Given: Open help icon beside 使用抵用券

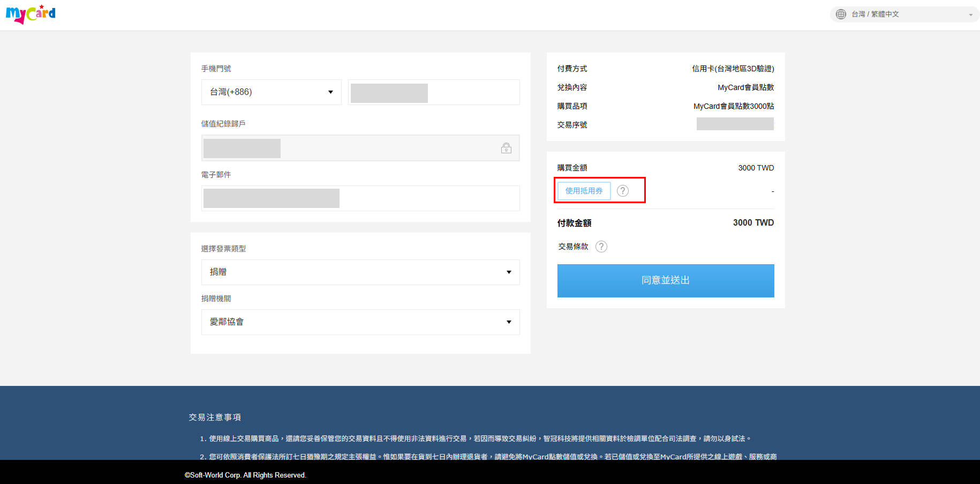Looking at the screenshot, I should click(622, 191).
